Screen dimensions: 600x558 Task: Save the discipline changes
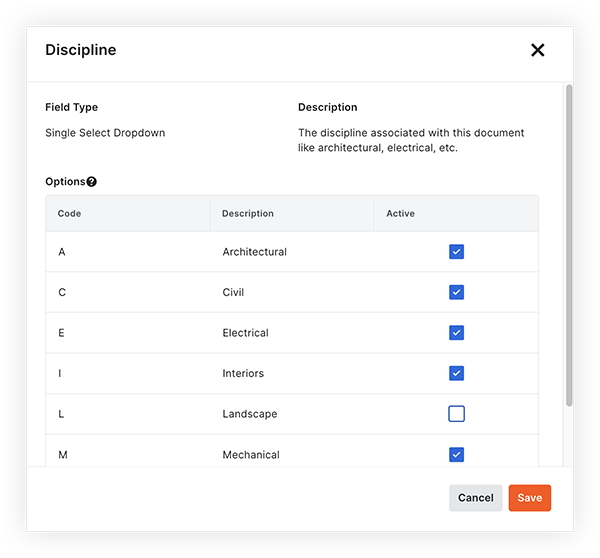pos(529,498)
